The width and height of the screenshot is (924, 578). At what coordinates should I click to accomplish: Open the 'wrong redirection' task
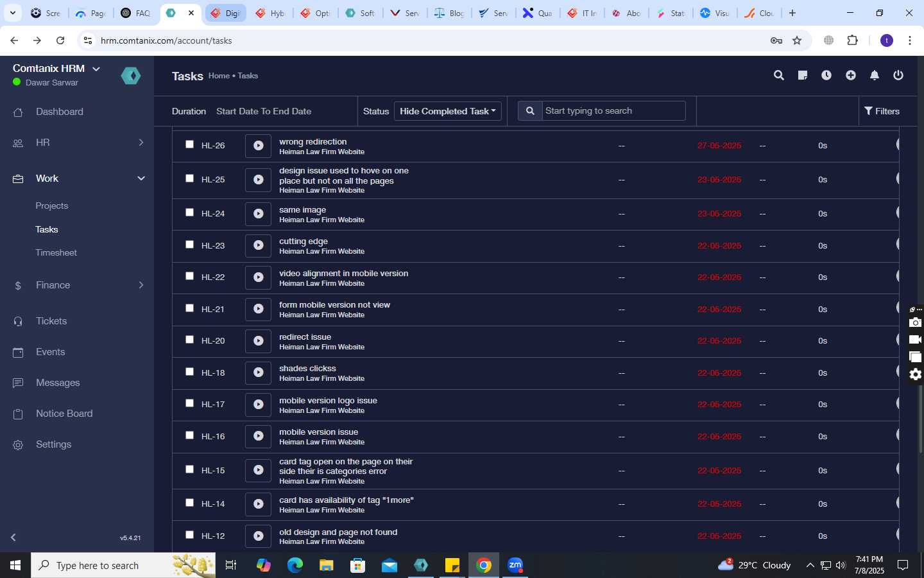pyautogui.click(x=313, y=142)
